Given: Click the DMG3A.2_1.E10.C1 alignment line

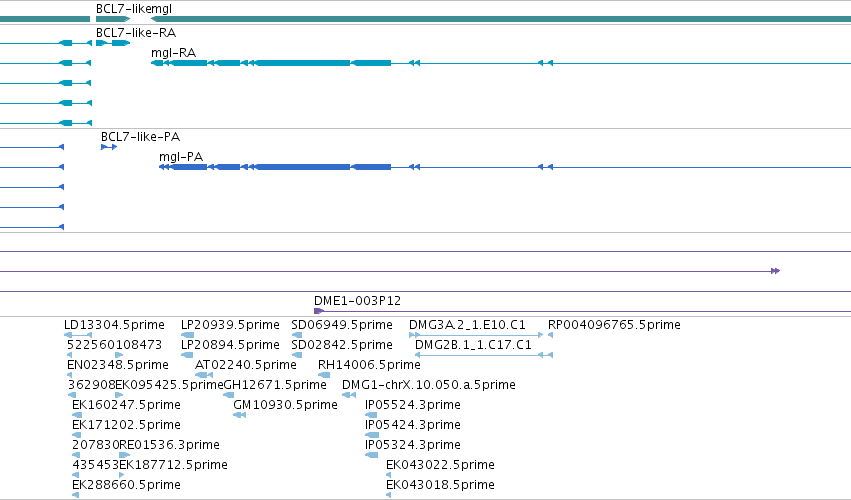Looking at the screenshot, I should (476, 335).
